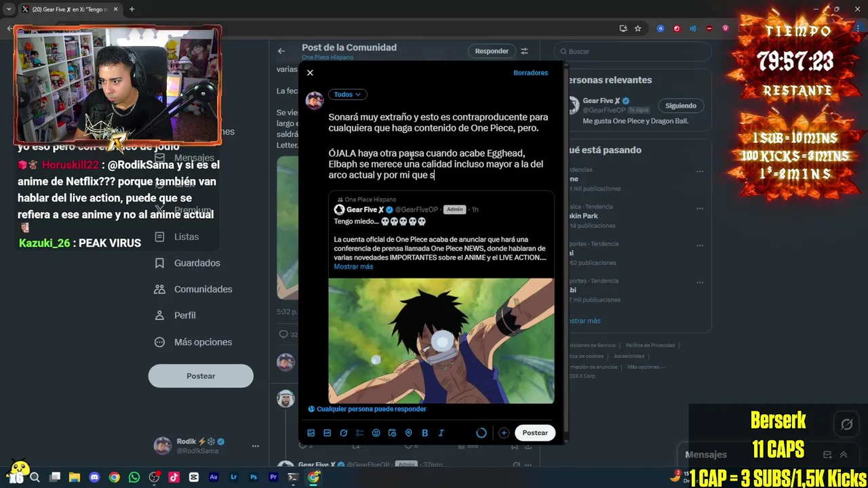Open the quoted Luffy image

441,340
